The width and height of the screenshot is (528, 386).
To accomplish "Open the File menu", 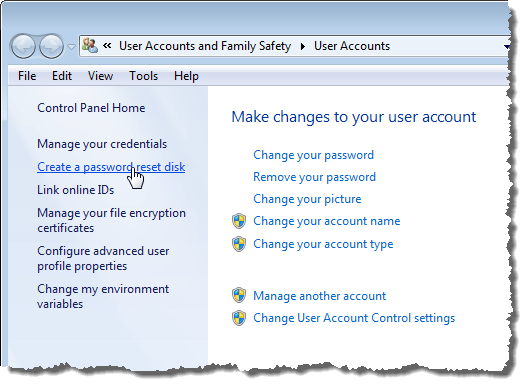I will [x=27, y=76].
